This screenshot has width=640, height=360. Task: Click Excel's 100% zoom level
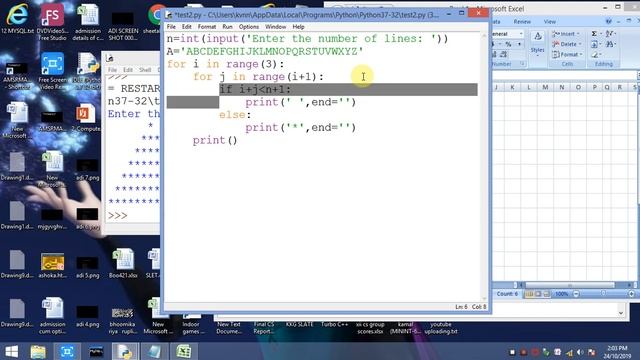tap(562, 294)
